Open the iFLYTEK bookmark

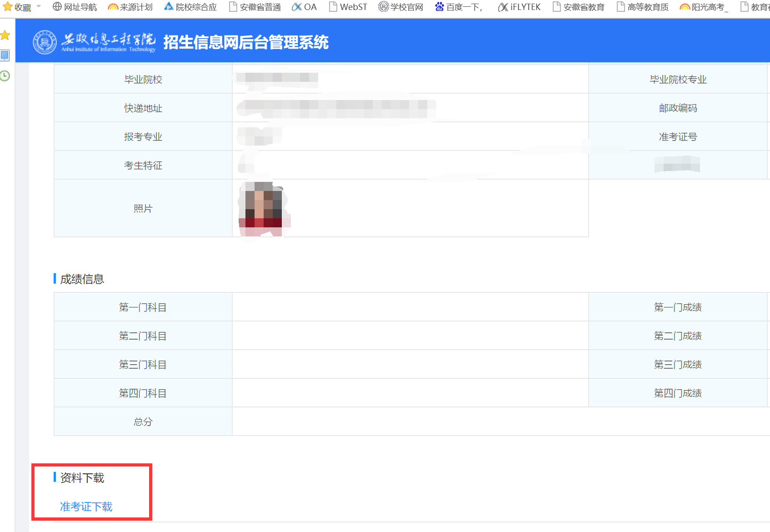click(x=520, y=7)
